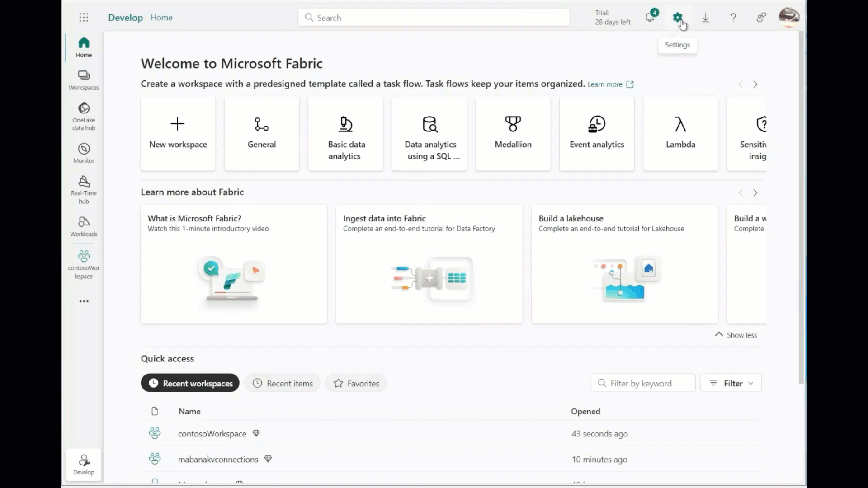This screenshot has width=868, height=488.
Task: Click Trial 28 days left status
Action: (x=613, y=18)
